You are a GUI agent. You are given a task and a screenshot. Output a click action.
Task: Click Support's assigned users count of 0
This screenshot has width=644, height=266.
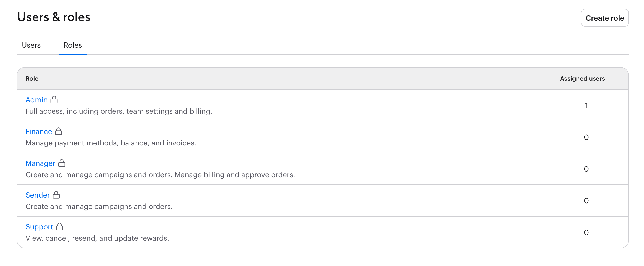coord(586,232)
